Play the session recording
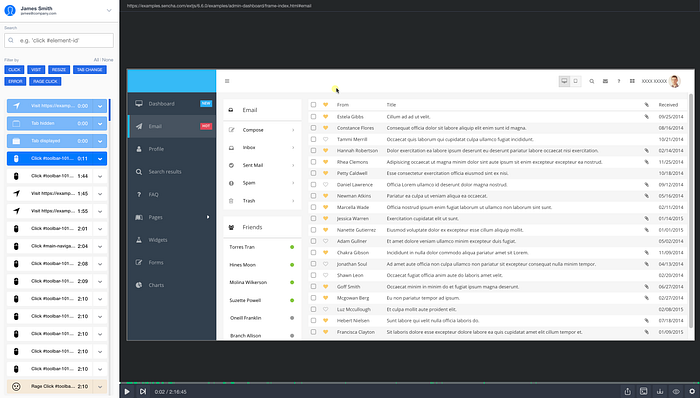700x398 pixels. tap(127, 391)
